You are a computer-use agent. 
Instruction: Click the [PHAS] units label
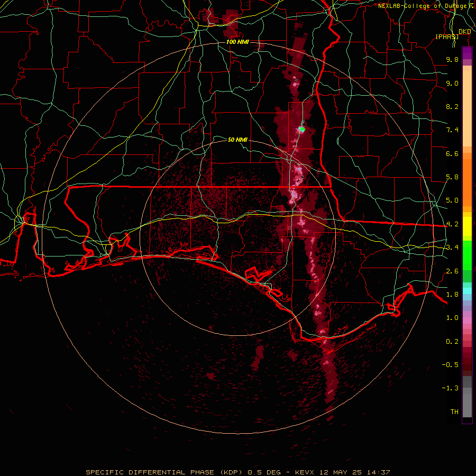point(447,36)
